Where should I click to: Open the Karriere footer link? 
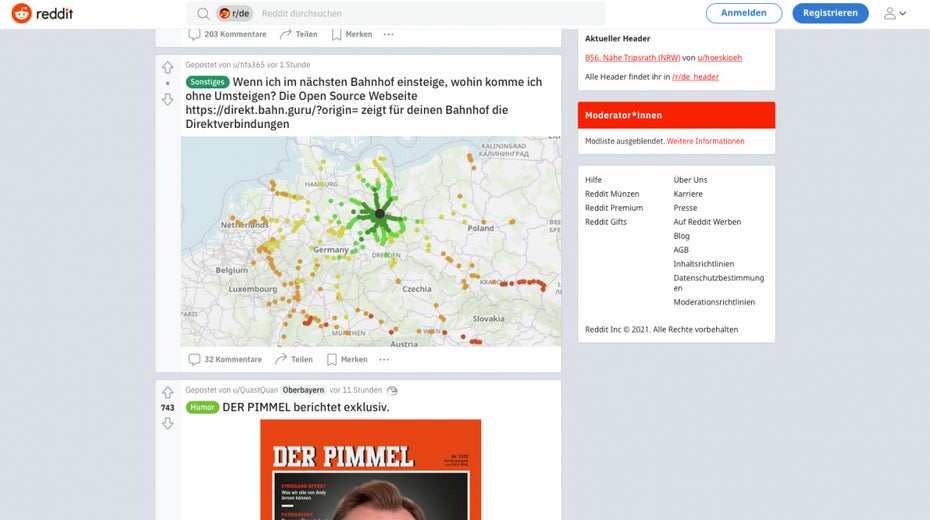[688, 194]
